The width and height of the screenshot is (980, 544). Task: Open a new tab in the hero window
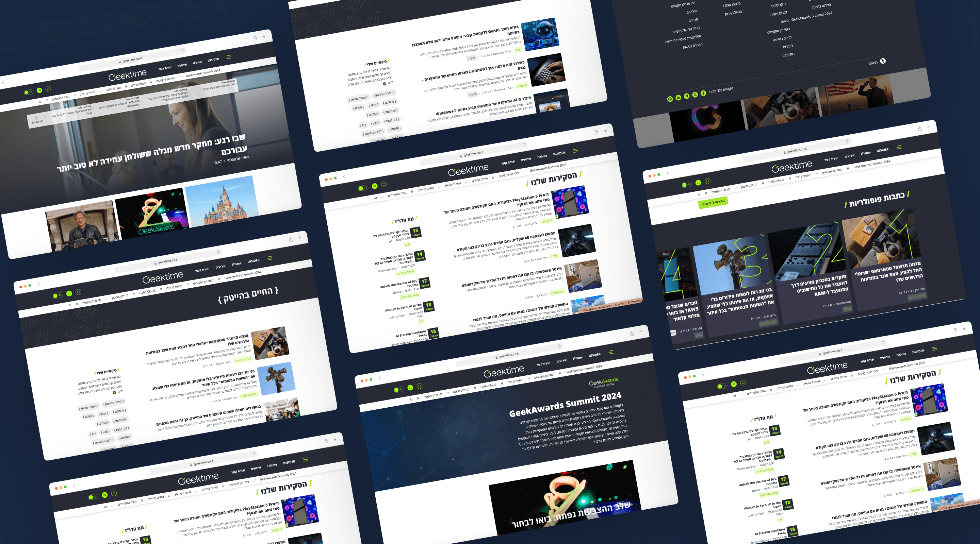(x=264, y=36)
